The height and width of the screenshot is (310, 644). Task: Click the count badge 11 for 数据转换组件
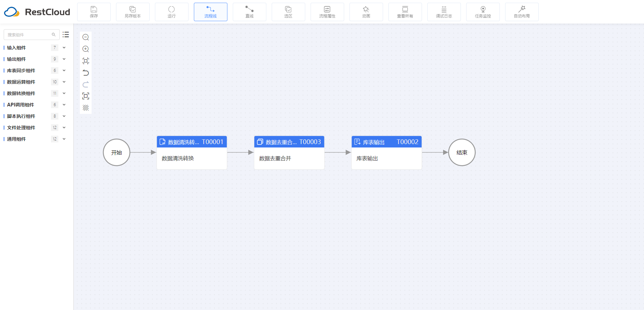[x=55, y=93]
